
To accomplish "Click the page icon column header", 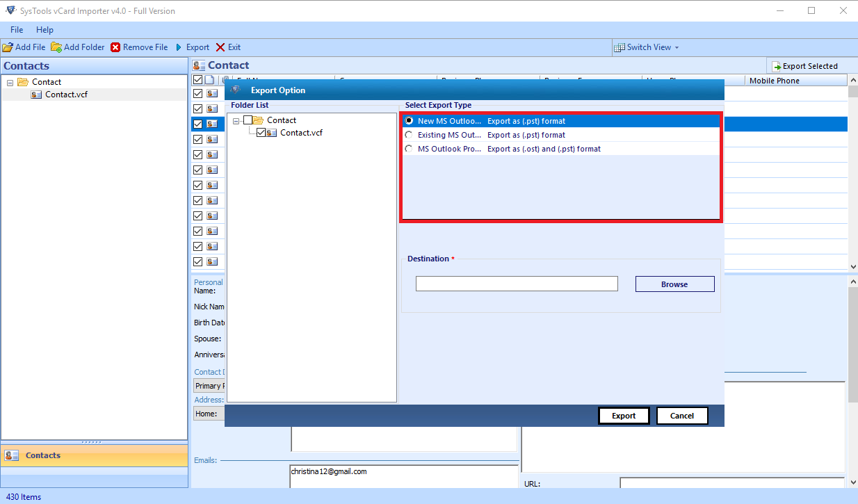I will tap(210, 81).
